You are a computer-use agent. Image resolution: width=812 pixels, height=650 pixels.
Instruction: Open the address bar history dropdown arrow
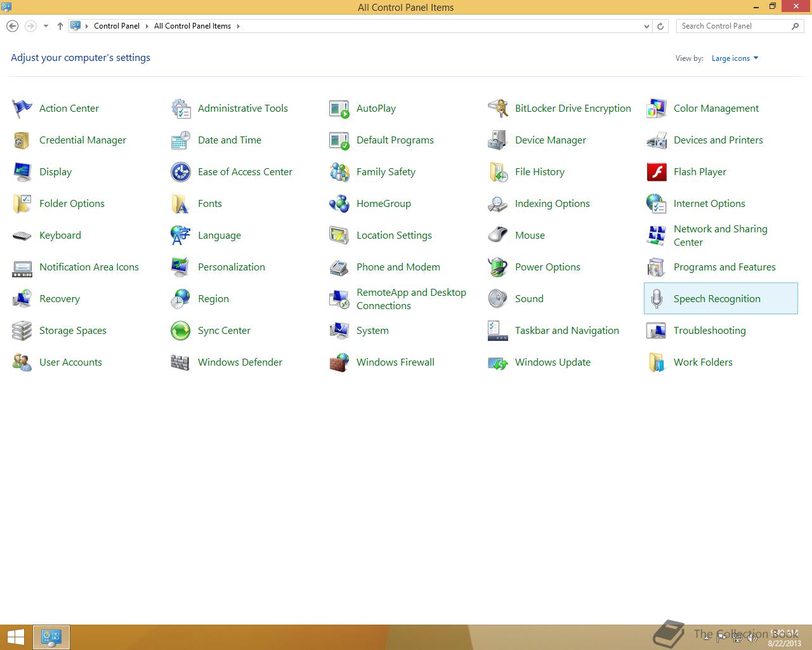pyautogui.click(x=646, y=26)
